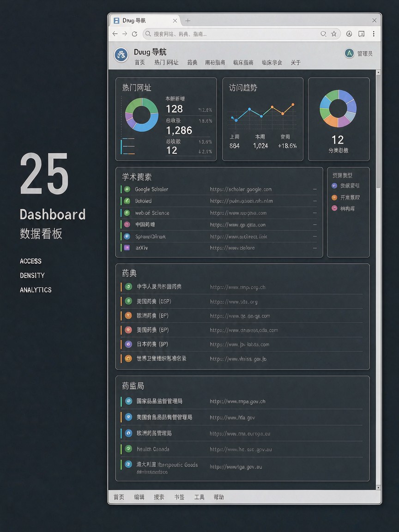The width and height of the screenshot is (399, 532).
Task: Click the green icon beside Health Canada
Action: point(128,449)
